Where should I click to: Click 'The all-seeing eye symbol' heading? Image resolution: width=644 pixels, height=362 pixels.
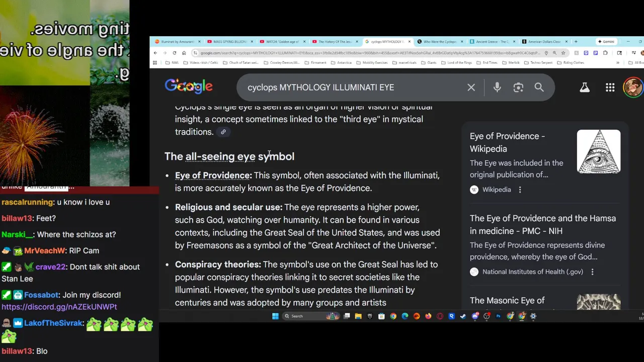coord(229,156)
